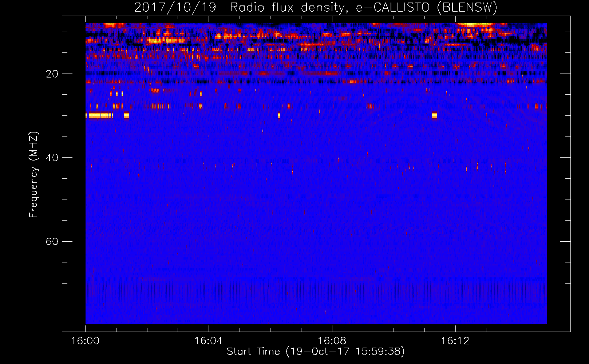Click the 16:00 time tick label
The width and height of the screenshot is (589, 364).
coord(85,341)
